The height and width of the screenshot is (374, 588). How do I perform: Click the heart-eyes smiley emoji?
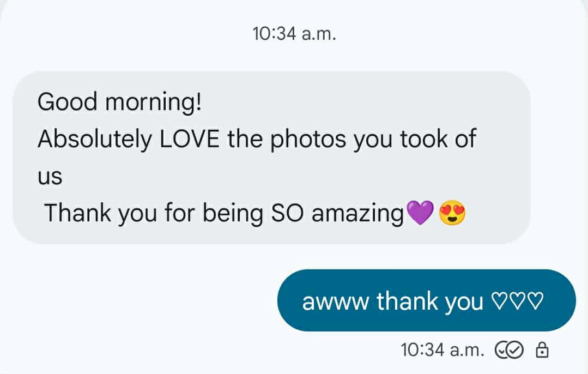(452, 213)
